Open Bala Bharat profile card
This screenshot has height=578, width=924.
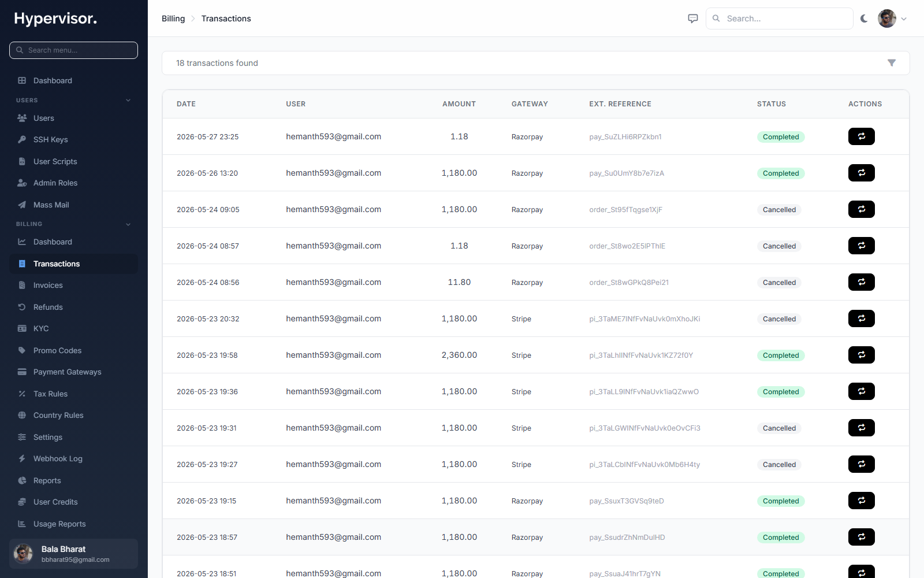tap(73, 554)
